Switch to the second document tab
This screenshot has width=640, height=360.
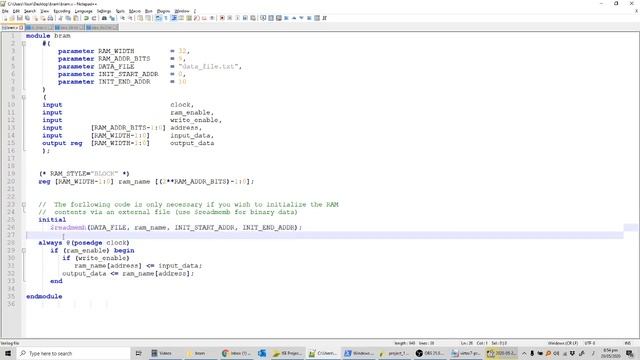pyautogui.click(x=39, y=27)
